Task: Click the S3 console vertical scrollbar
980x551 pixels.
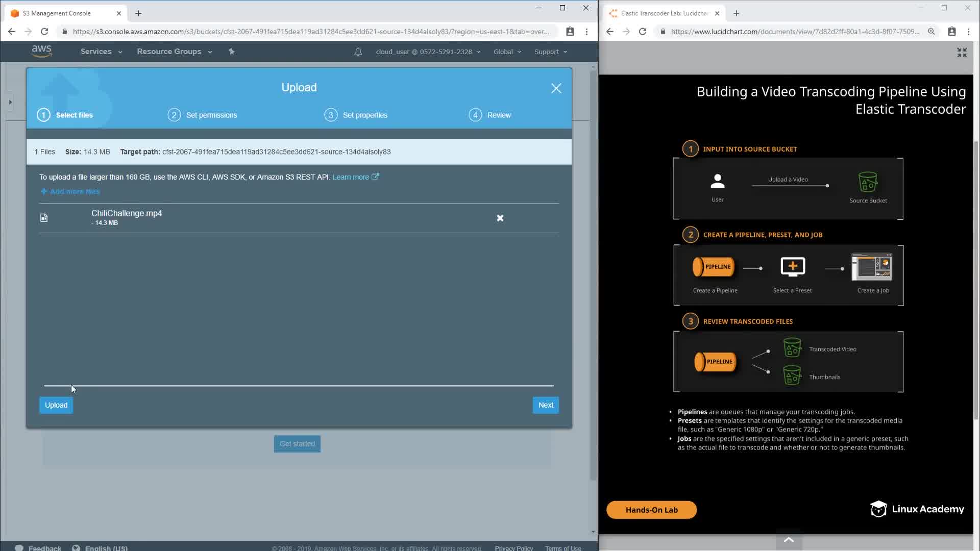Action: click(x=593, y=275)
